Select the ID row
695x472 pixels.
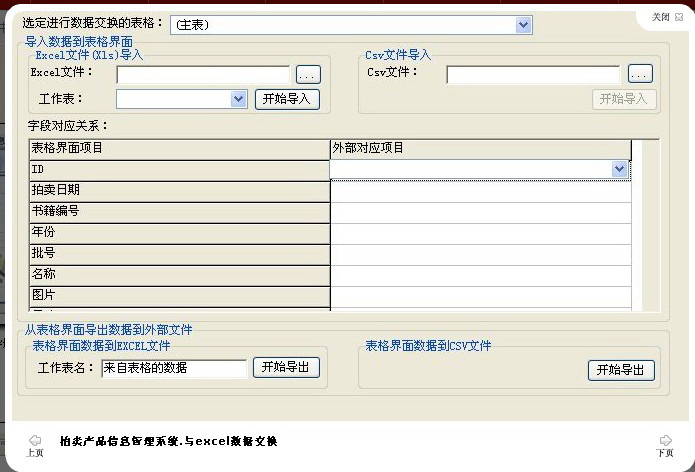(x=180, y=170)
